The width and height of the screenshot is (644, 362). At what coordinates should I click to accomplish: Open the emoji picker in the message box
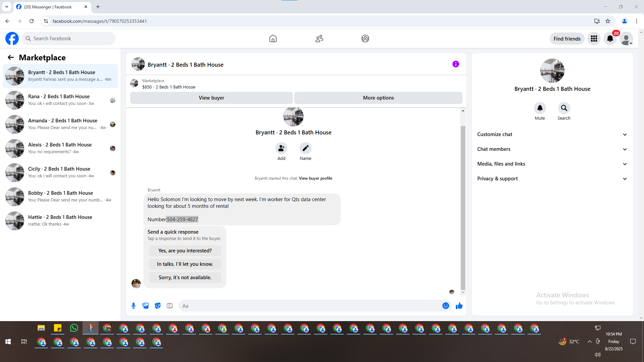445,306
